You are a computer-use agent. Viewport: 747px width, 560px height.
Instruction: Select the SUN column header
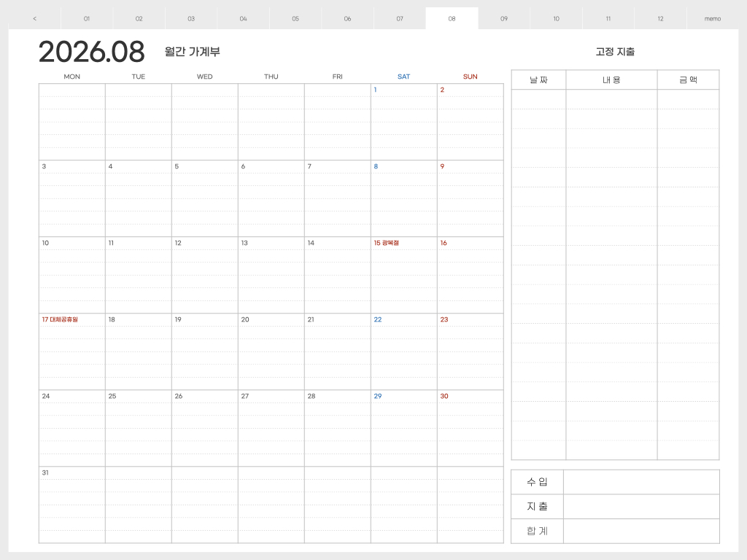[x=471, y=76]
